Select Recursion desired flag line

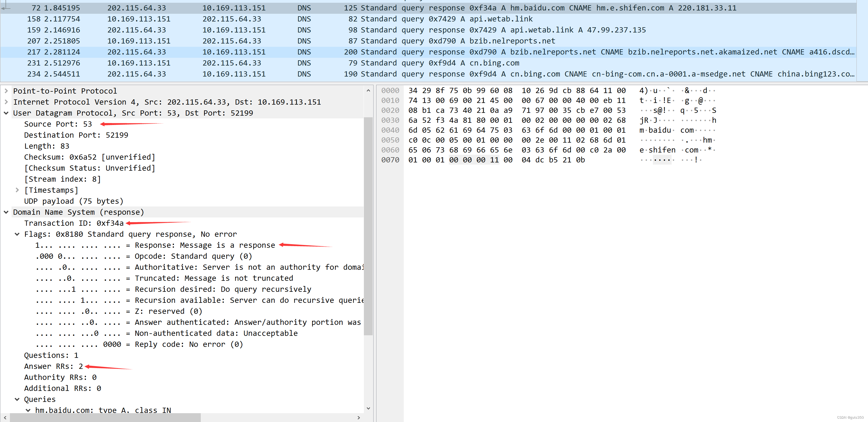coord(173,289)
